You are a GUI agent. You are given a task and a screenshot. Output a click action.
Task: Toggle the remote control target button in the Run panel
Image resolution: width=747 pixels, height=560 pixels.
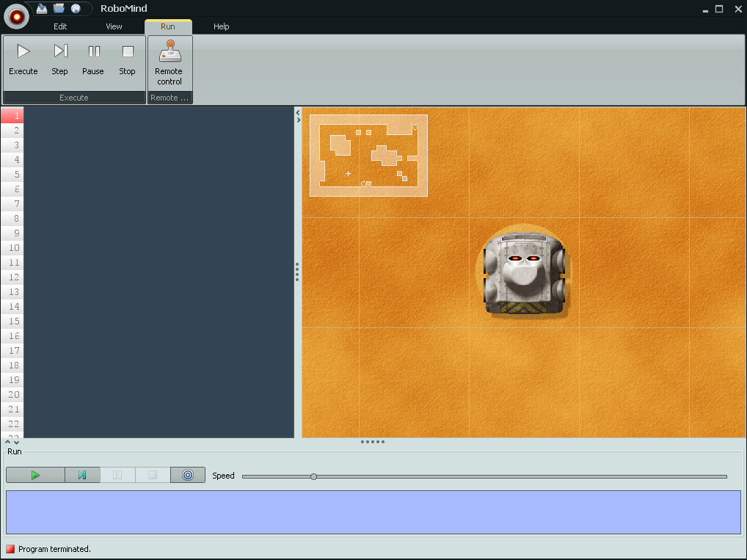click(x=188, y=475)
